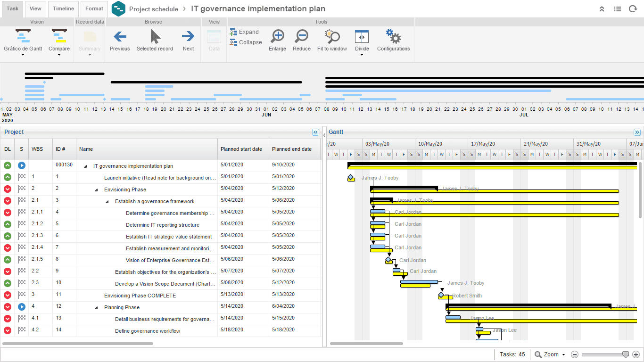Switch to the Format tab
This screenshot has width=644, height=362.
click(94, 9)
